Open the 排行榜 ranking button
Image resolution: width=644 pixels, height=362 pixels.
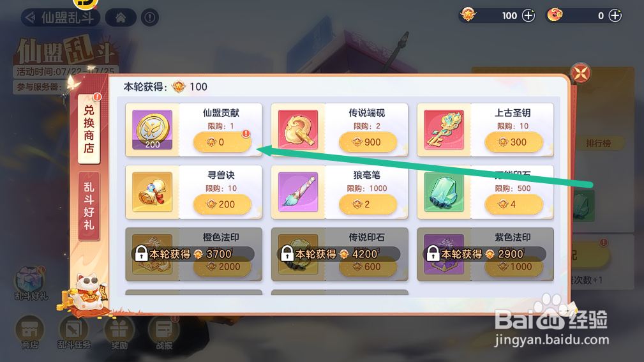coord(599,143)
